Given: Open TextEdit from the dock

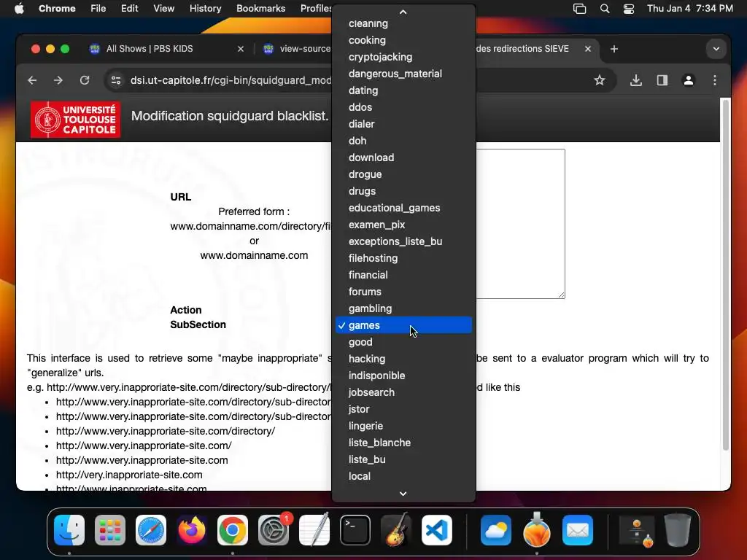Looking at the screenshot, I should click(x=314, y=530).
